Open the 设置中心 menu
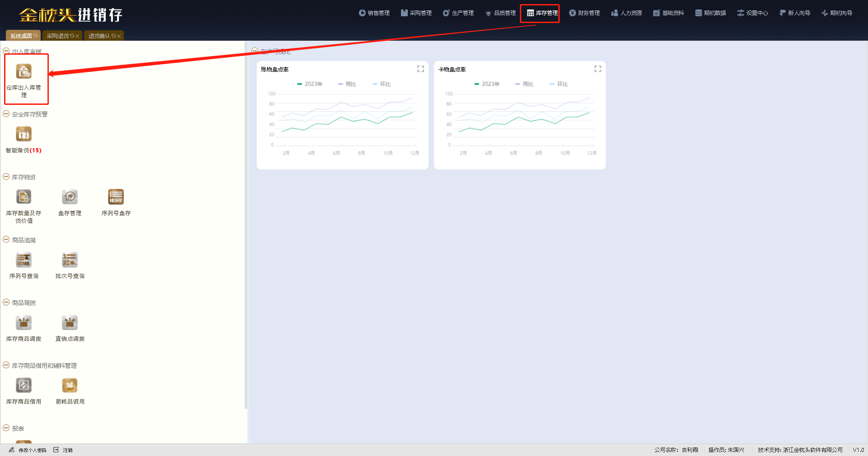868x456 pixels. click(753, 13)
